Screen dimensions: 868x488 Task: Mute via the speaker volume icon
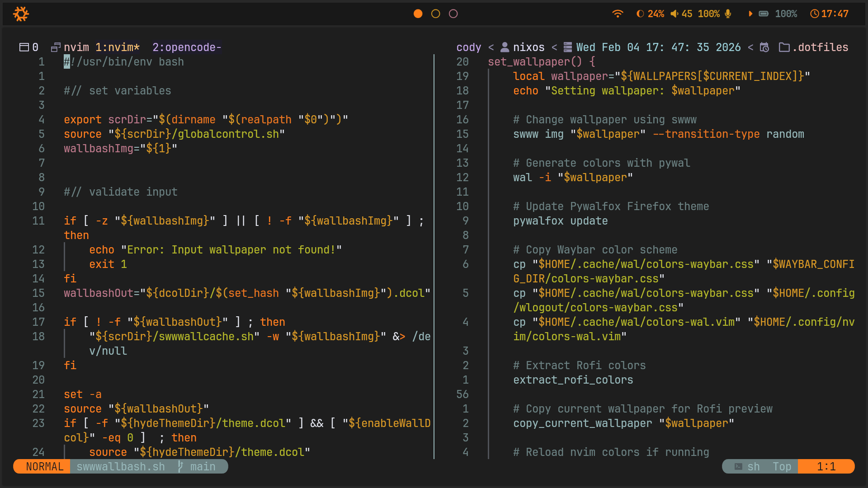tap(674, 14)
